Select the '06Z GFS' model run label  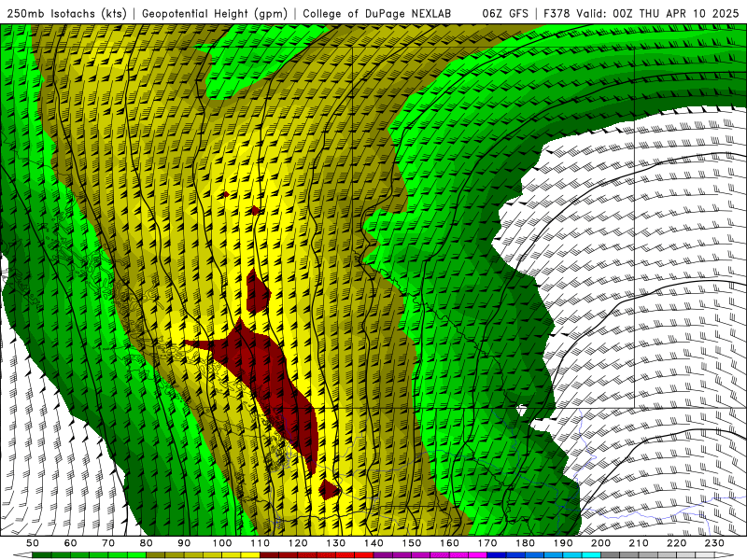coord(505,13)
